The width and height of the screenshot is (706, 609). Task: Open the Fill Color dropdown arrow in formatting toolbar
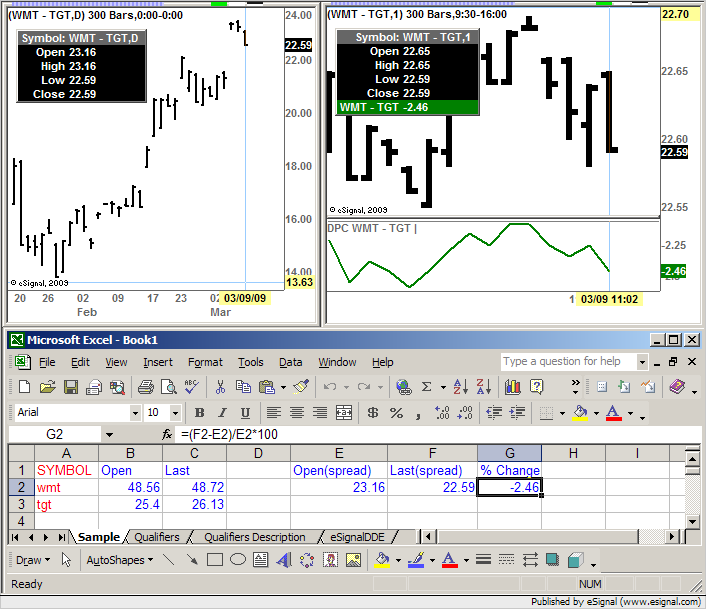point(597,413)
